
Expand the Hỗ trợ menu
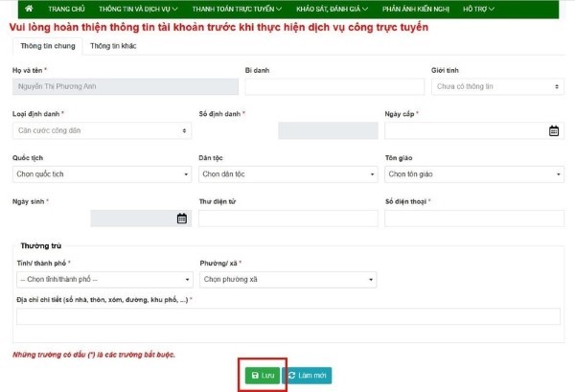pyautogui.click(x=478, y=9)
